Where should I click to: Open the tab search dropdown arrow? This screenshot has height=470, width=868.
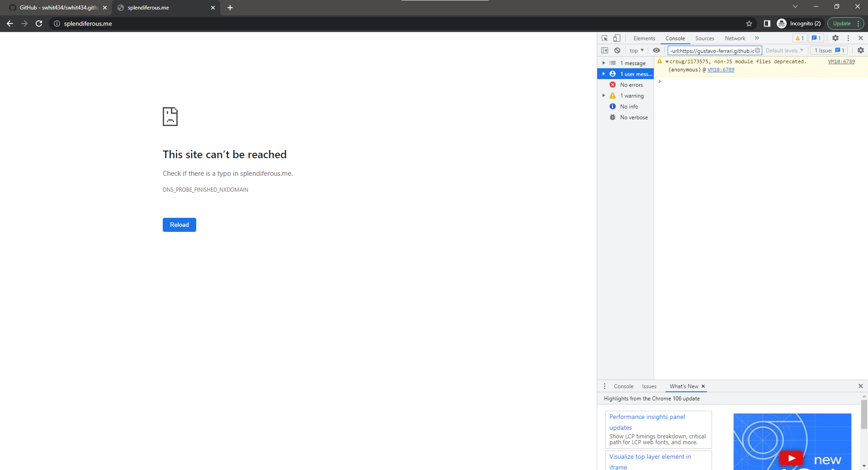pos(795,7)
